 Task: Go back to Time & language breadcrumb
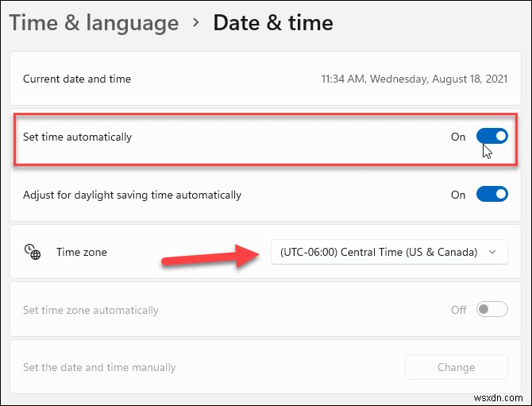94,22
